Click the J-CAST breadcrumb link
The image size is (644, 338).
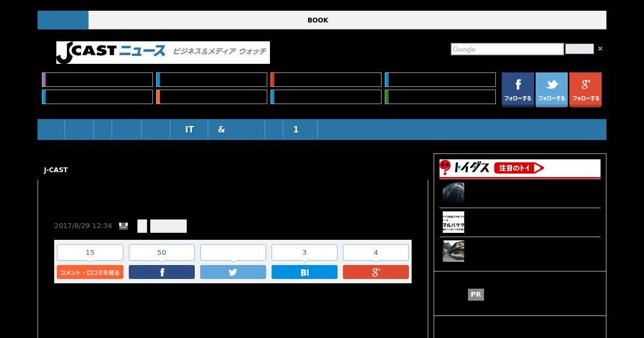(56, 170)
